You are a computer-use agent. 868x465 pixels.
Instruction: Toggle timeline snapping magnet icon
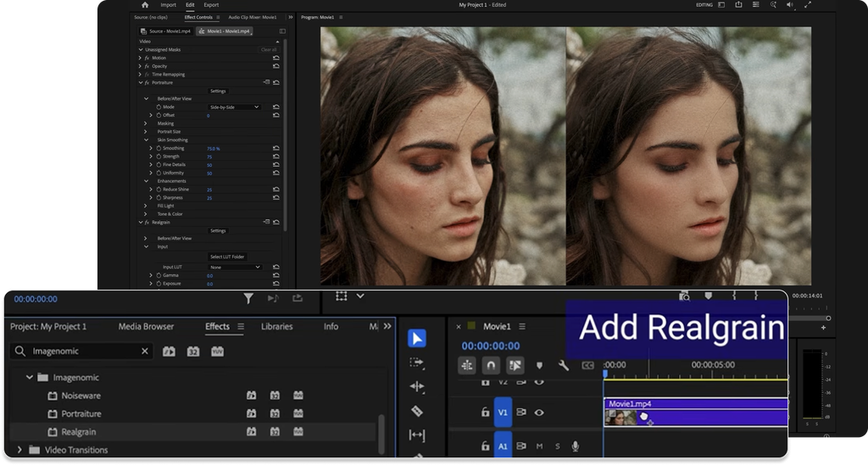[x=491, y=365]
